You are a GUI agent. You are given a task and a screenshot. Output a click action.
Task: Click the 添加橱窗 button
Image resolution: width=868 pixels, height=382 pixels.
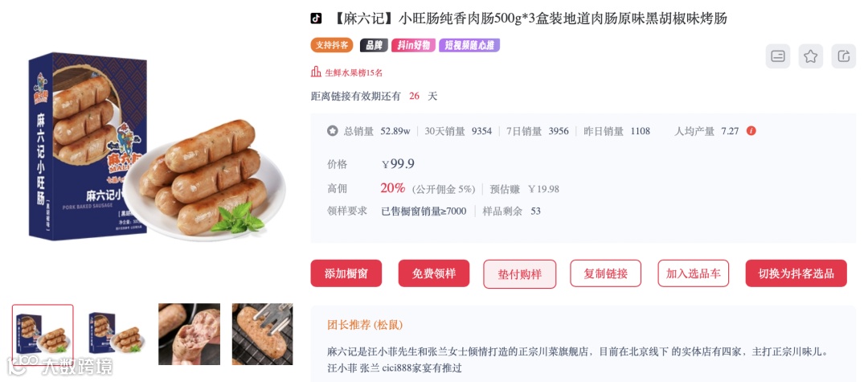[x=346, y=273]
